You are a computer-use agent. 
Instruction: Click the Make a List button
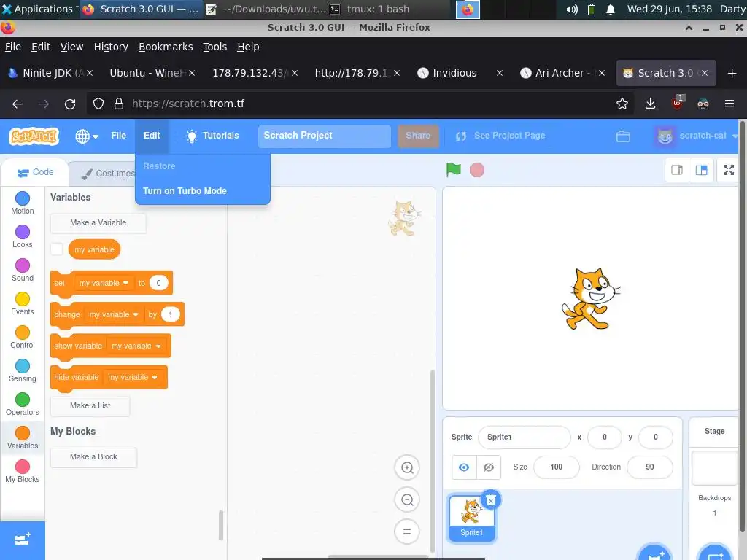pos(90,405)
